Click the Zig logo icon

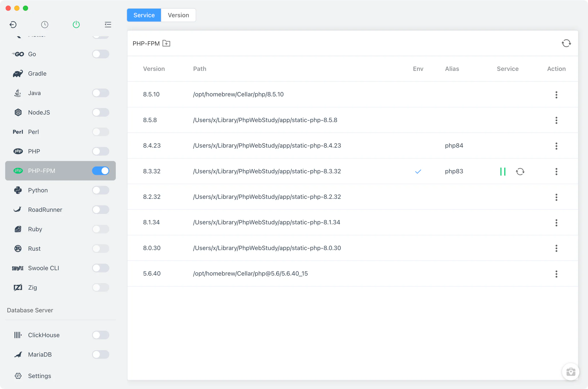pos(18,287)
